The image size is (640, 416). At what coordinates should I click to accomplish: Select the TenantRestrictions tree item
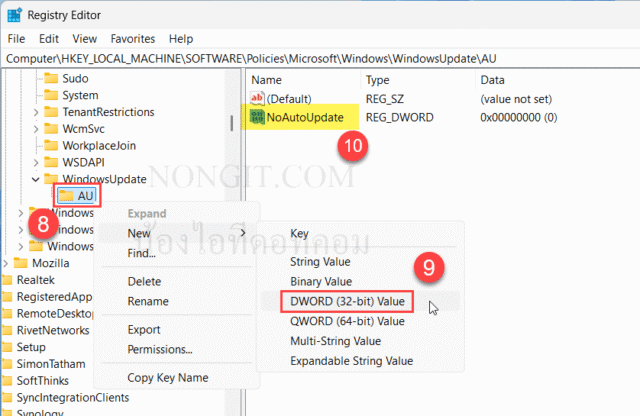pos(108,112)
